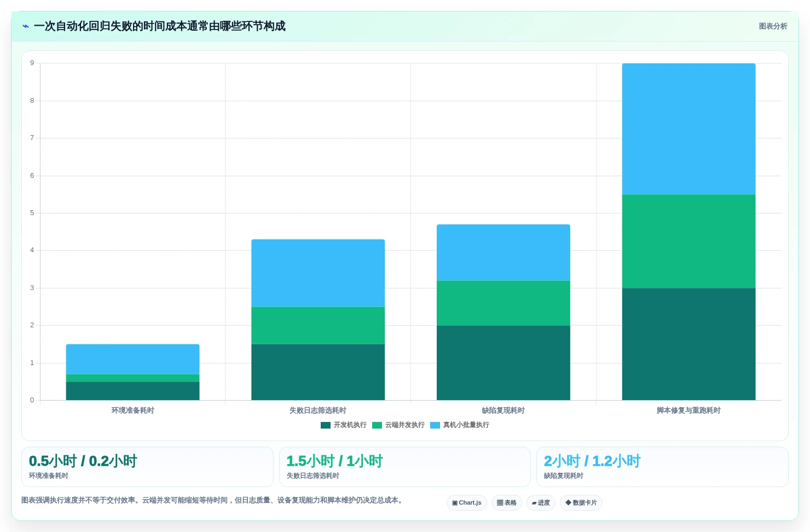Select the 表格 tag chip
This screenshot has height=532, width=810.
(507, 502)
